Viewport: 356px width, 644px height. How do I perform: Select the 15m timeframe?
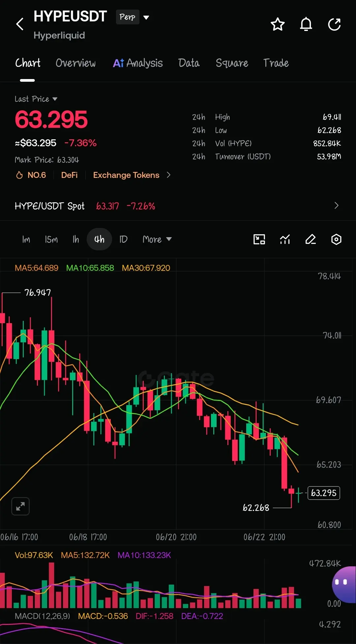click(x=51, y=239)
